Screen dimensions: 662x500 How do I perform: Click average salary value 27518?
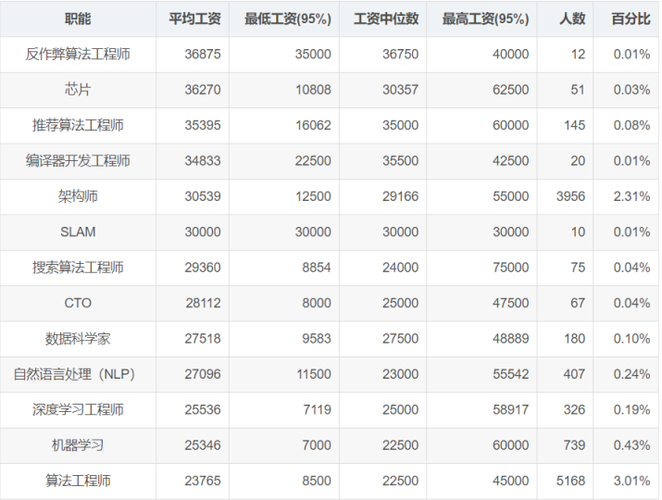[x=203, y=338]
